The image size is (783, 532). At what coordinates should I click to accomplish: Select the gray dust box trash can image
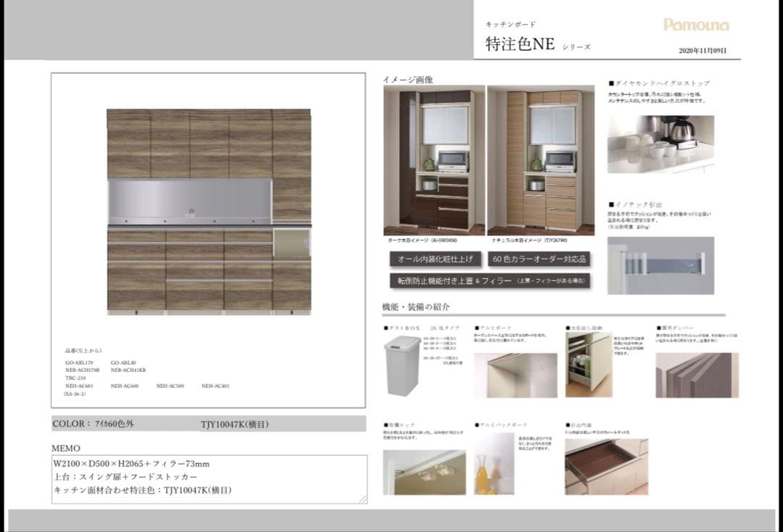403,367
